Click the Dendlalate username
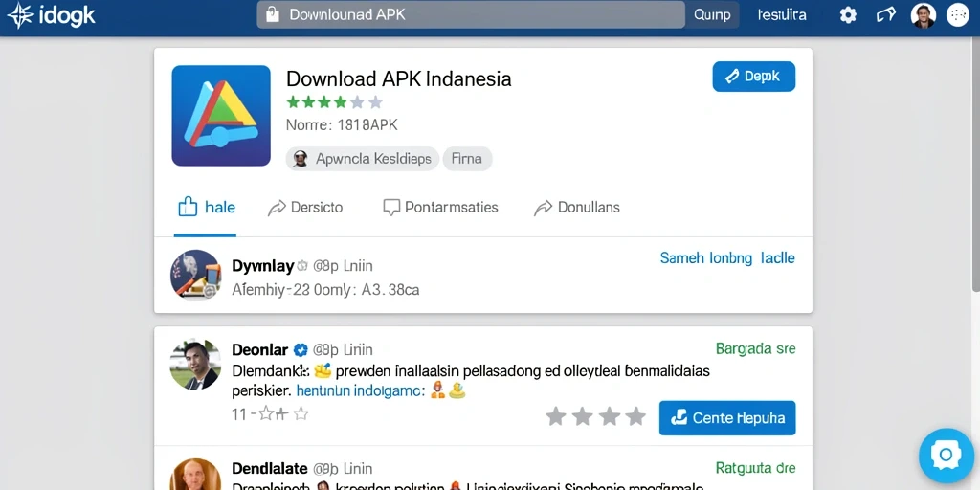This screenshot has width=980, height=490. 269,468
